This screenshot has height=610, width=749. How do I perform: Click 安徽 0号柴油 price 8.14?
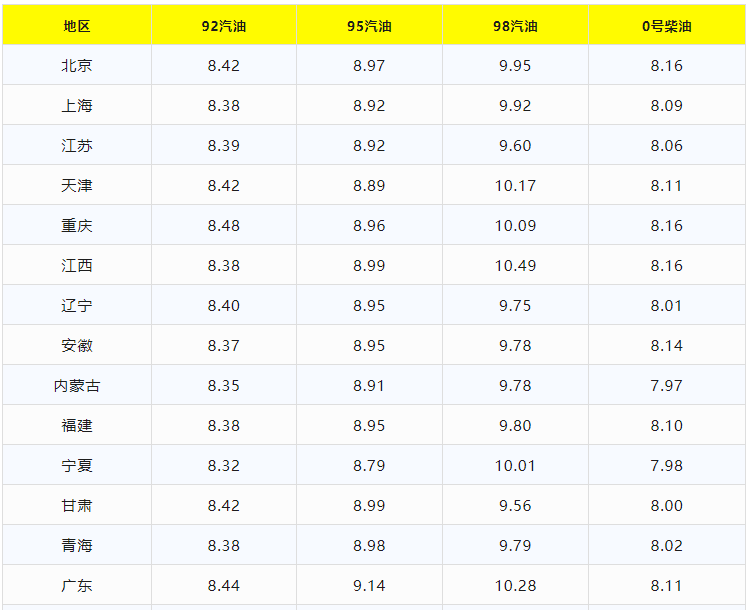[667, 346]
